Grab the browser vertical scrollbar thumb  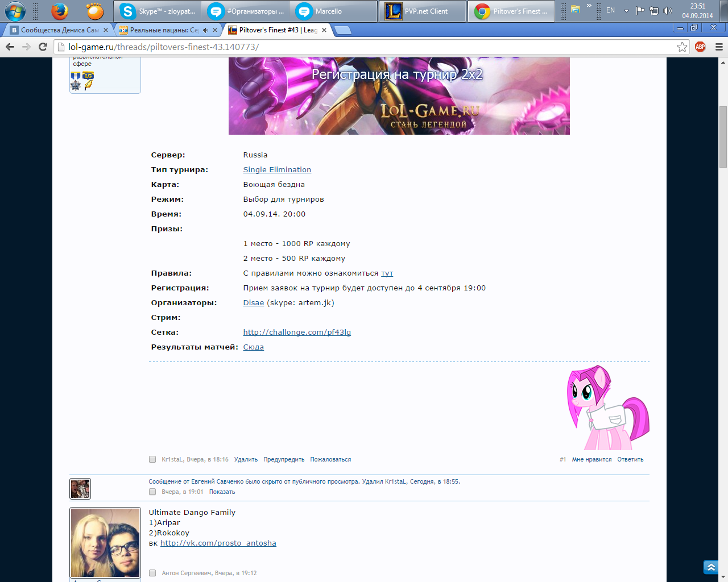(x=723, y=137)
